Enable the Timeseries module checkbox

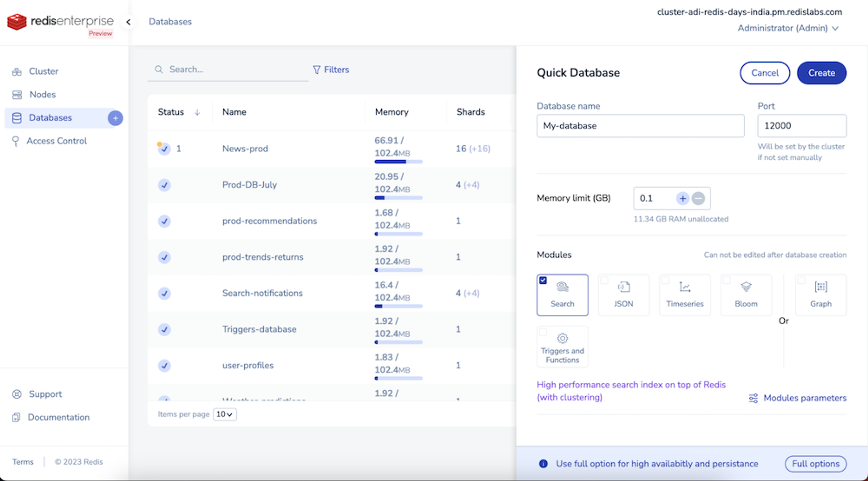point(665,280)
